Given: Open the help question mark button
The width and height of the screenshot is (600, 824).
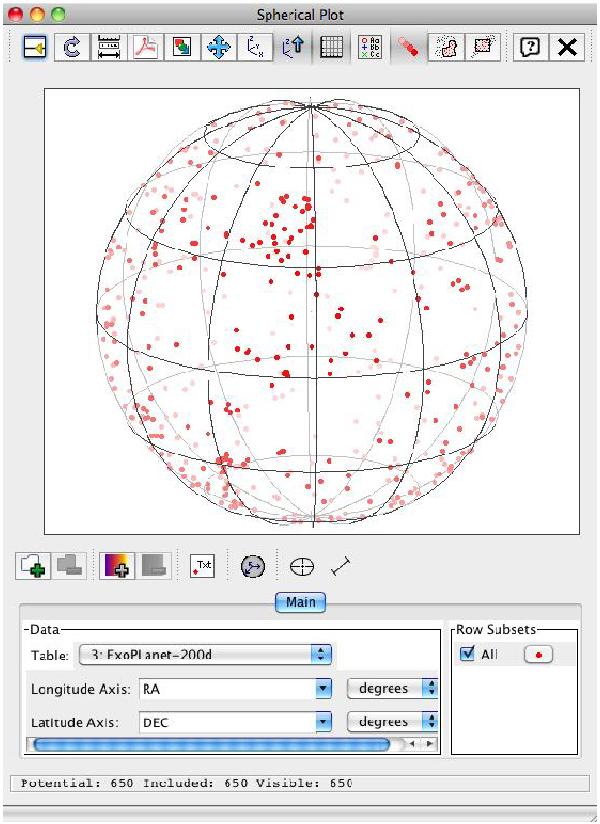Looking at the screenshot, I should point(530,47).
